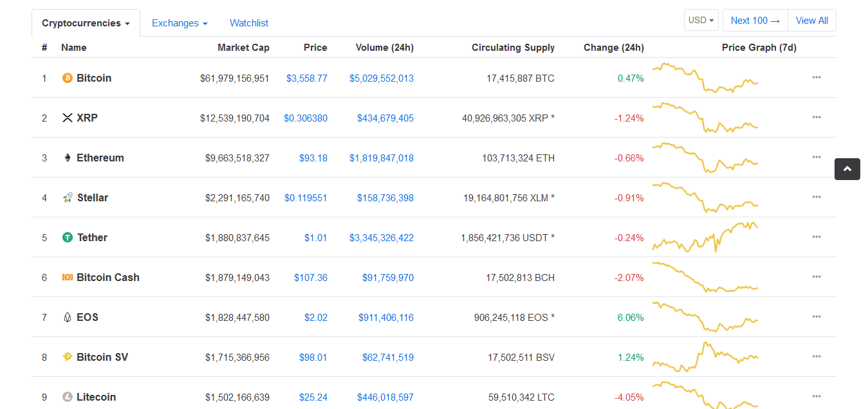Click the scroll-to-top arrow button
This screenshot has width=868, height=409.
(847, 169)
